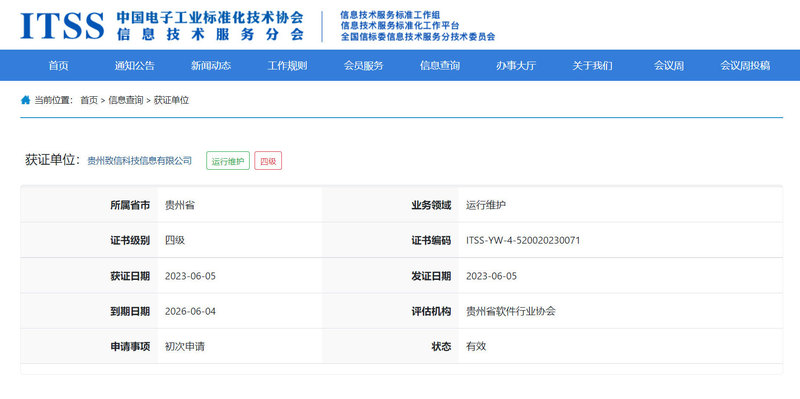
Task: Click the 评估机构 label
Action: [431, 311]
